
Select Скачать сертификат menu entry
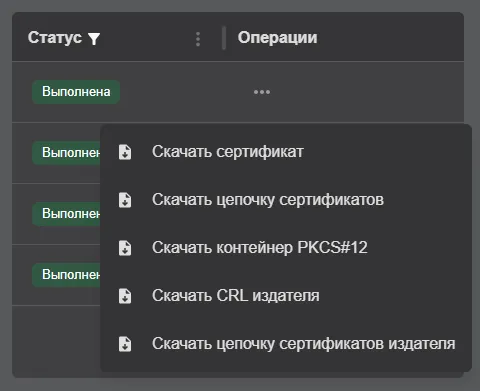286,152
